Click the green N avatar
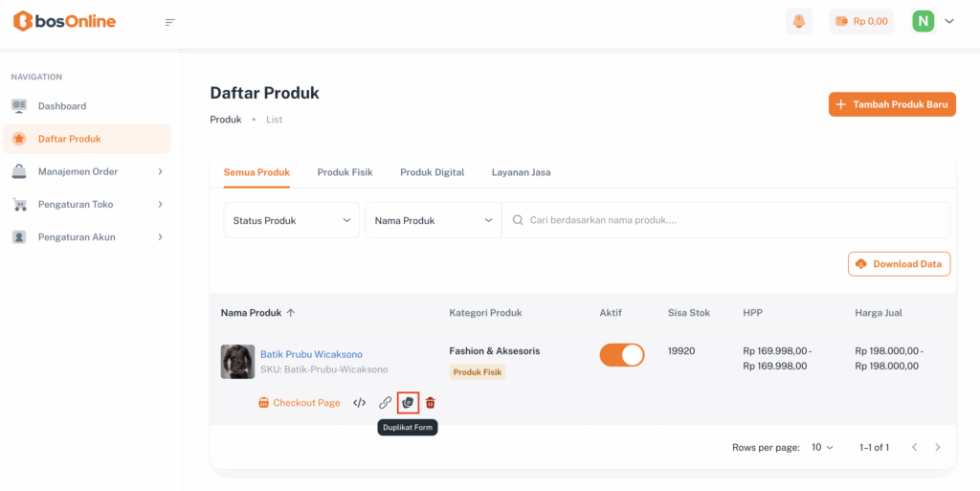The height and width of the screenshot is (491, 980). point(923,21)
